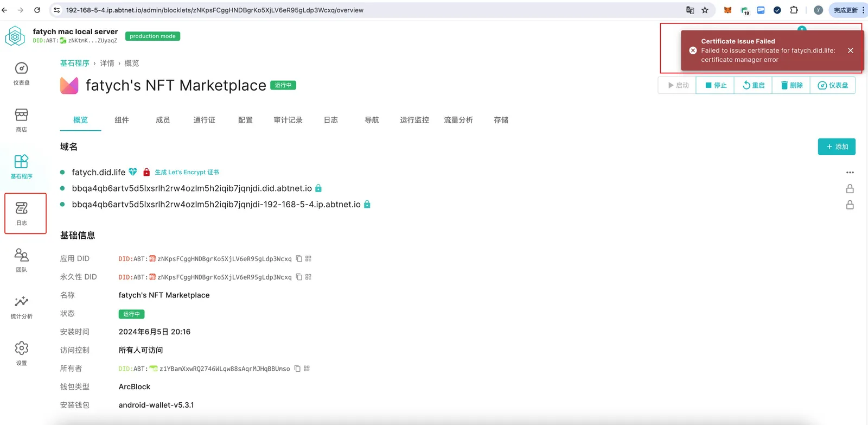Switch to the 导航 tab
Image resolution: width=868 pixels, height=425 pixels.
[x=372, y=120]
